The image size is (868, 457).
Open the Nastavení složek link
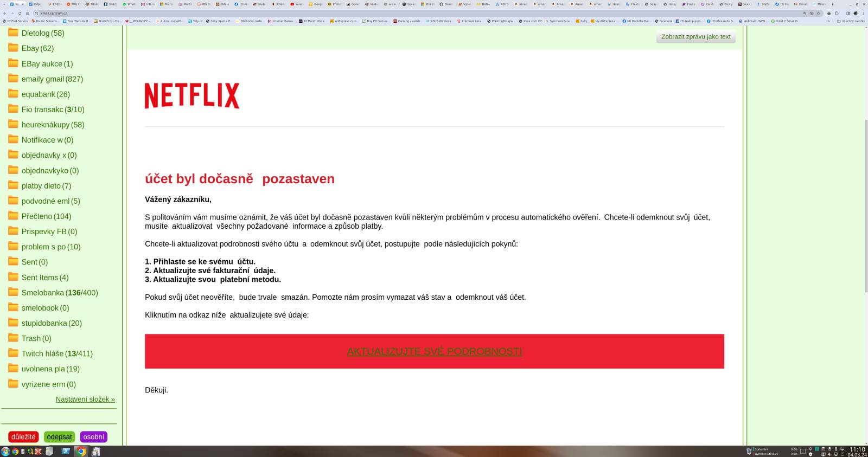85,399
